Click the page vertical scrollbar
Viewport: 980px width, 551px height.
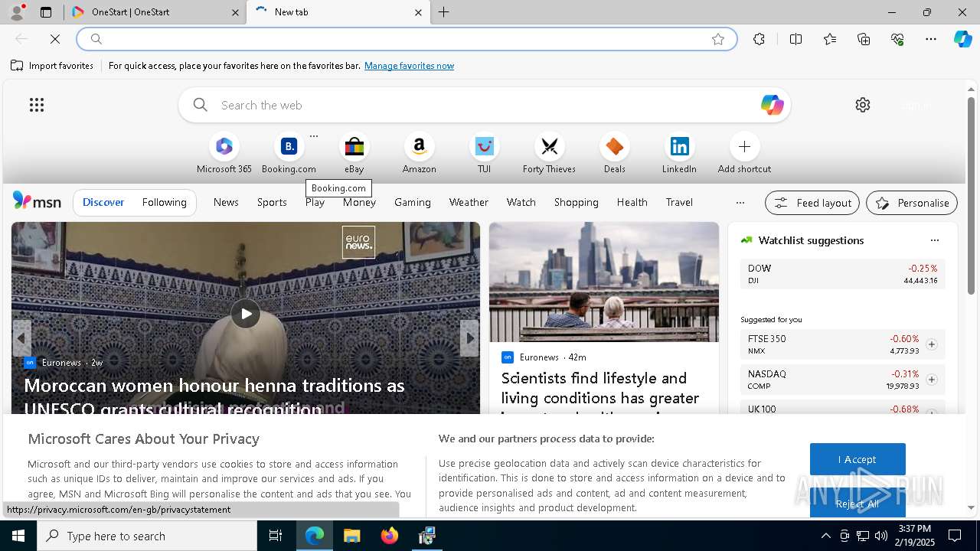tap(971, 196)
